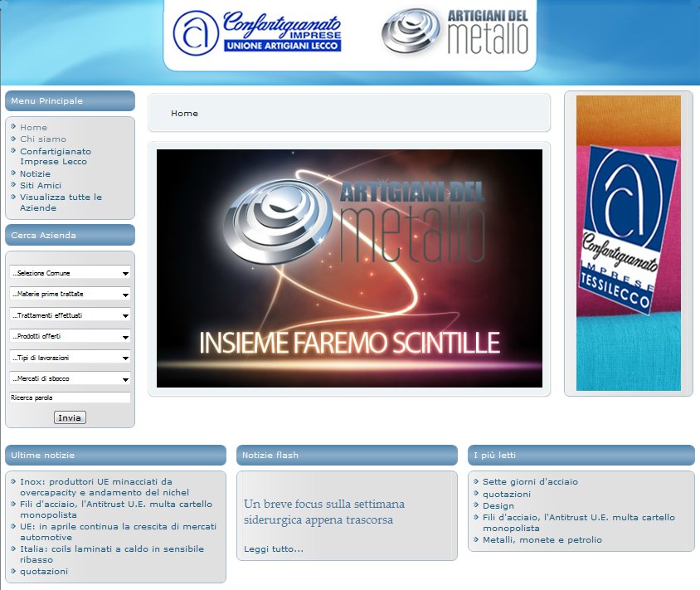Open the Confartigianato Tessilecco banner image
Screen dimensions: 700x590
click(628, 242)
